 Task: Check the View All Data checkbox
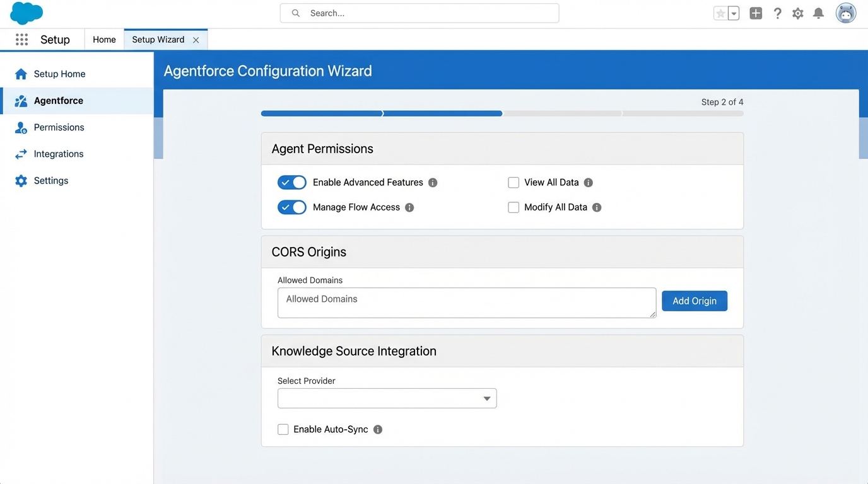[513, 182]
